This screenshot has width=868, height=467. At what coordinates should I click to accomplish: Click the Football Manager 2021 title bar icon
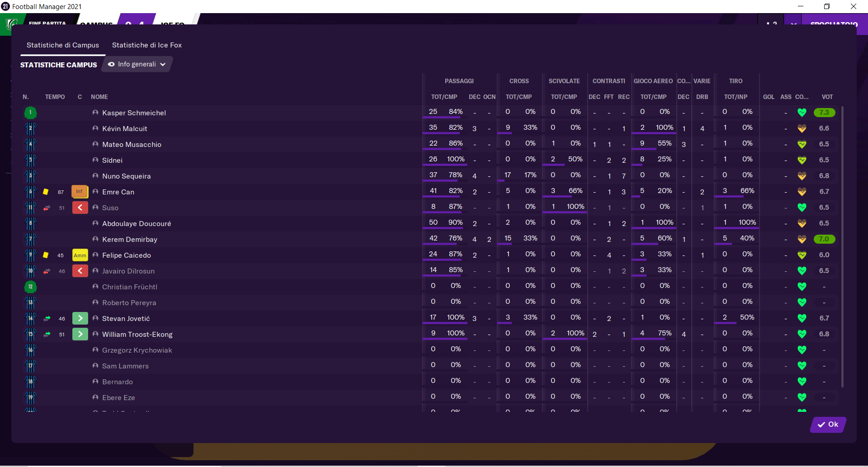click(5, 6)
